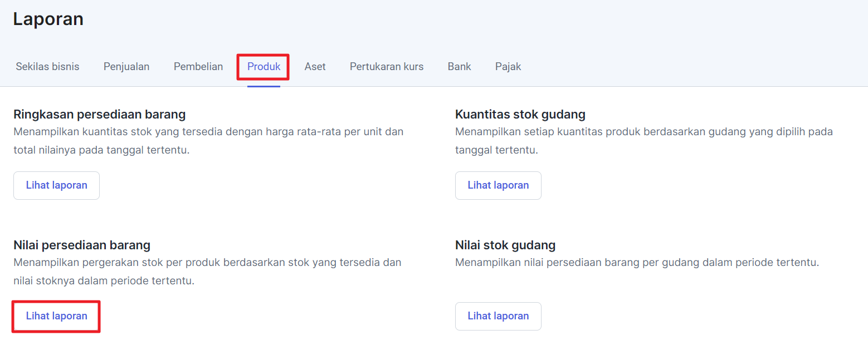
Task: Click the description under Ringkasan persediaan barang
Action: (208, 141)
